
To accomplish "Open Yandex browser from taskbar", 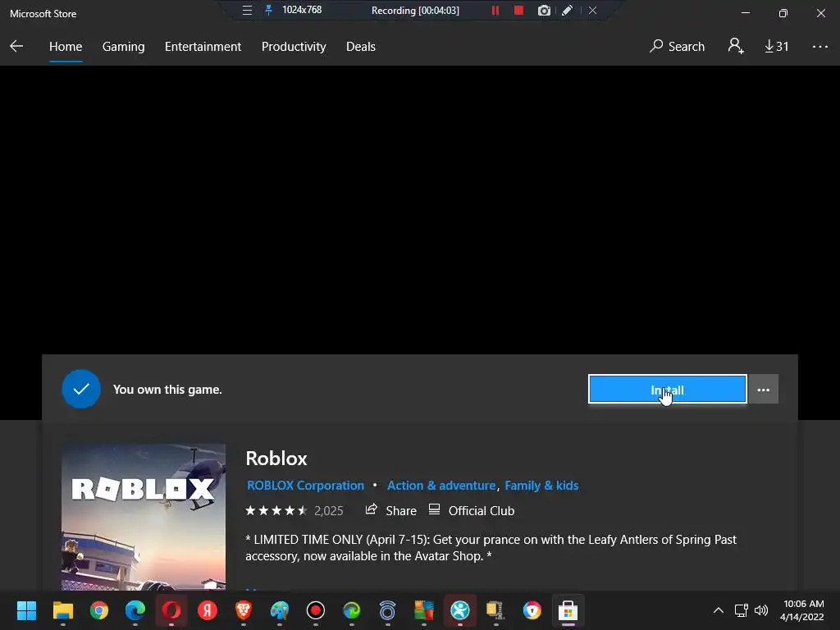I will pyautogui.click(x=208, y=610).
